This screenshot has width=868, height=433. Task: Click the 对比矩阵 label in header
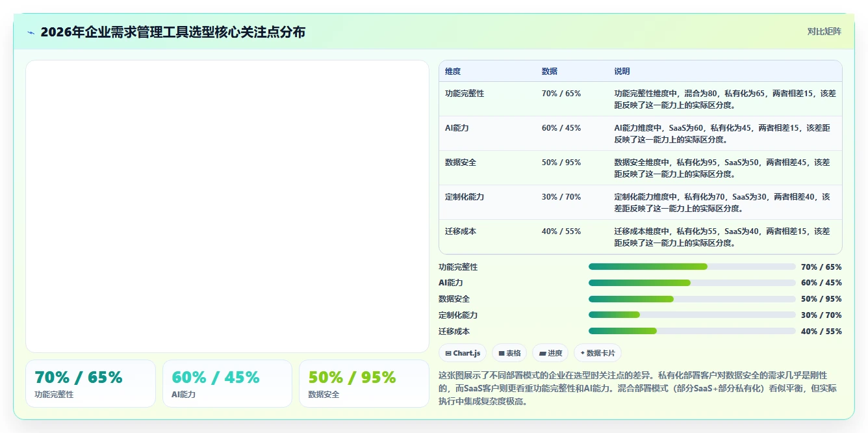824,31
